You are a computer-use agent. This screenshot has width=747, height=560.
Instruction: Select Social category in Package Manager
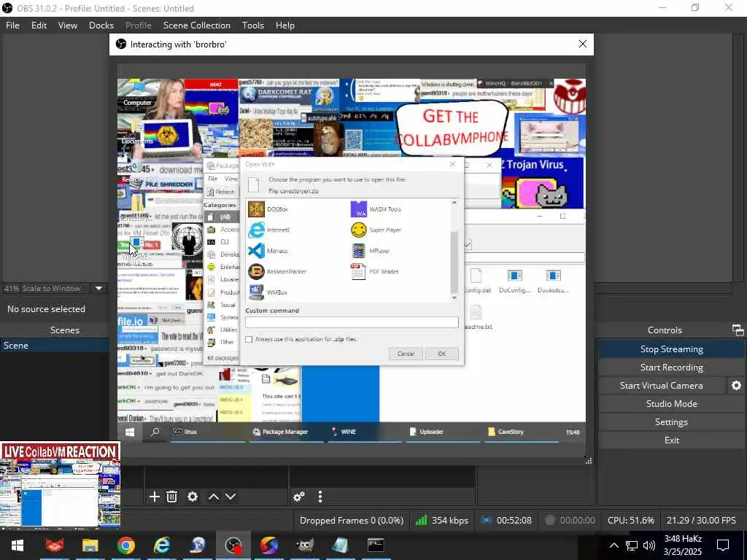tap(222, 305)
